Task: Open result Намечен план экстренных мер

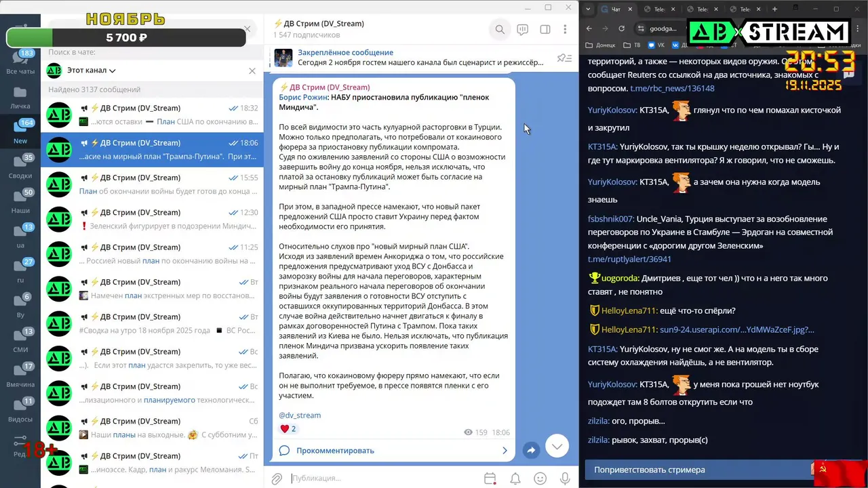Action: coord(152,289)
